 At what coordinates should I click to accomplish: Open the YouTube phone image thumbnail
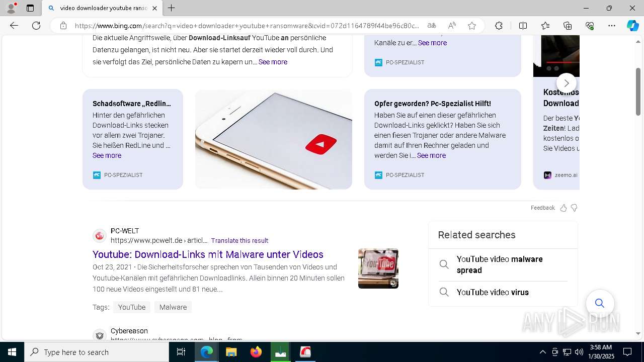click(274, 139)
